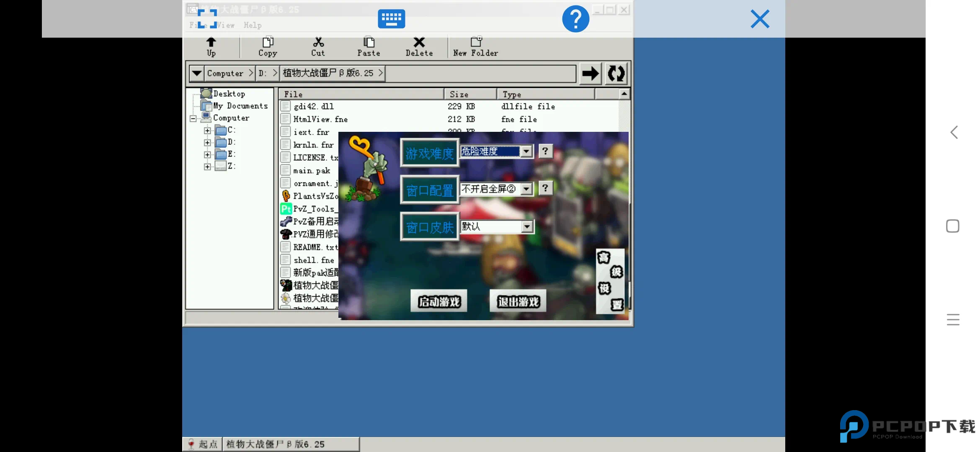This screenshot has height=452, width=980.
Task: Click the blue question mark help icon
Action: [575, 19]
